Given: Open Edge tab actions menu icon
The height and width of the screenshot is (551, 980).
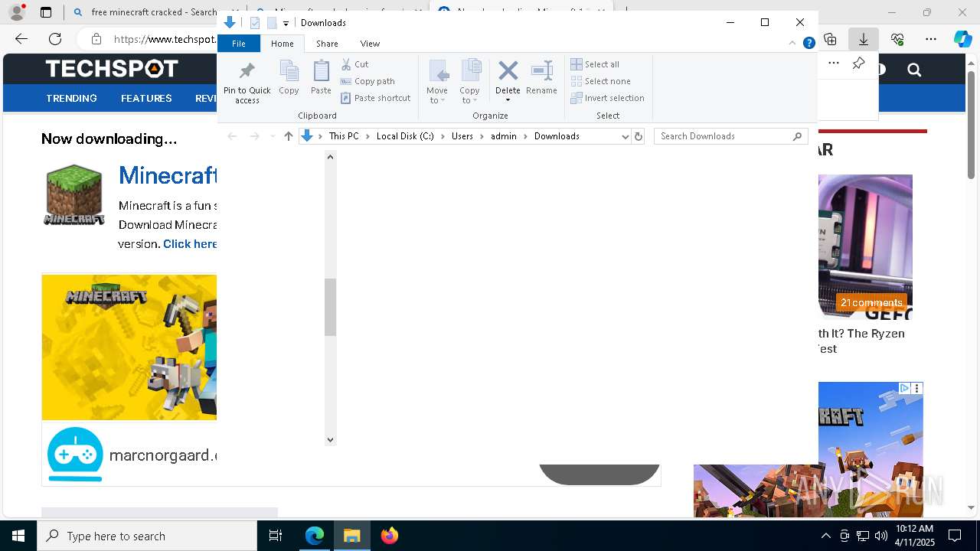Looking at the screenshot, I should (46, 12).
